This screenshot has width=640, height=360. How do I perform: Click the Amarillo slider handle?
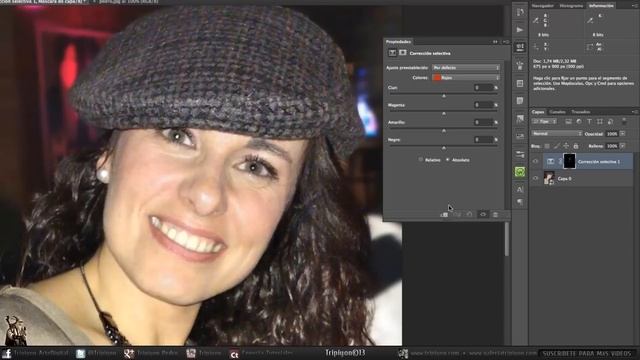(x=444, y=131)
